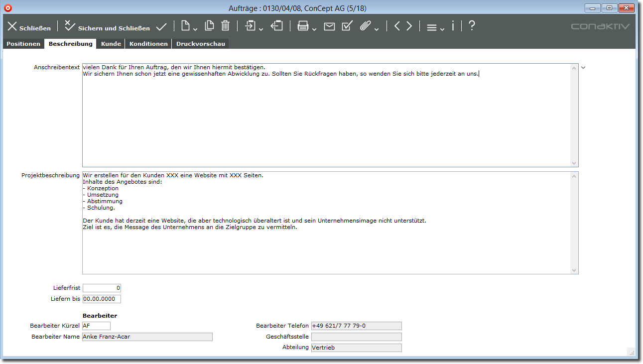Screen dimensions: 643x364
Task: Click the checkmark save icon
Action: (x=161, y=26)
